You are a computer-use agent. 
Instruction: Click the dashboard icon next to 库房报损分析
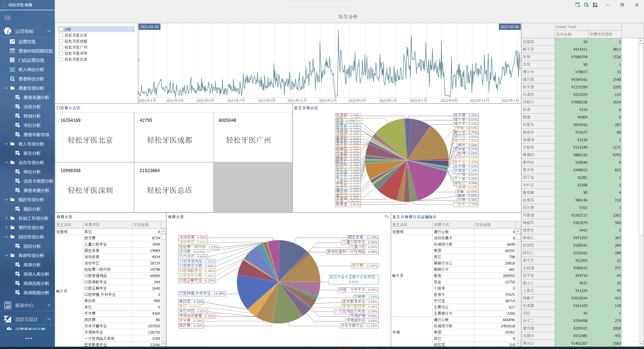(x=18, y=292)
